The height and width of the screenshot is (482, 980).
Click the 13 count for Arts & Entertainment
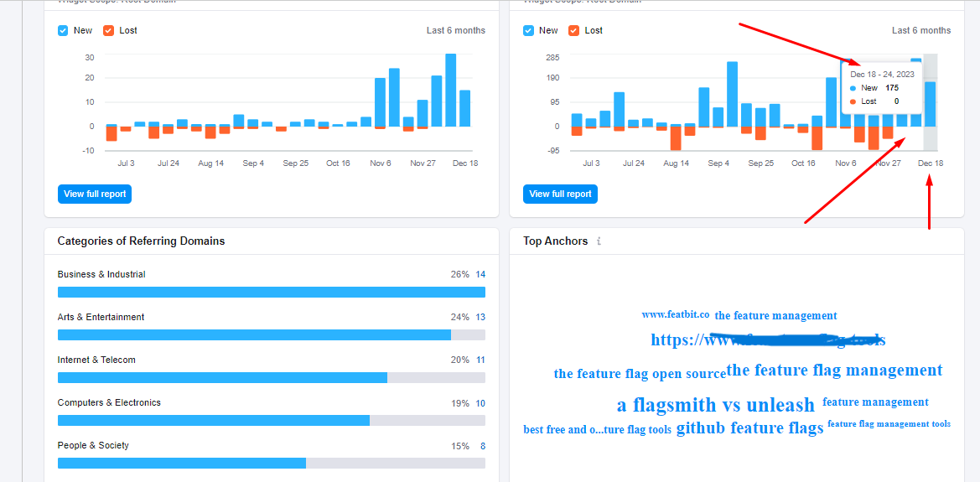(480, 318)
